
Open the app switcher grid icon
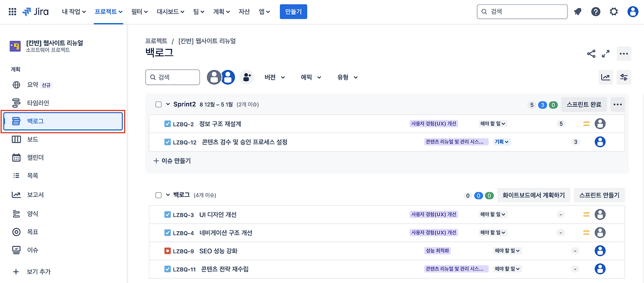13,12
